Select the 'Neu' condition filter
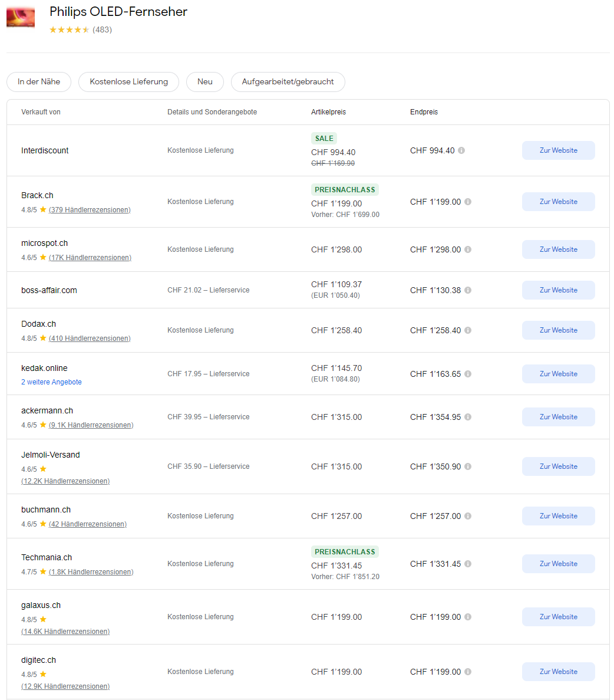The width and height of the screenshot is (614, 700). click(205, 82)
